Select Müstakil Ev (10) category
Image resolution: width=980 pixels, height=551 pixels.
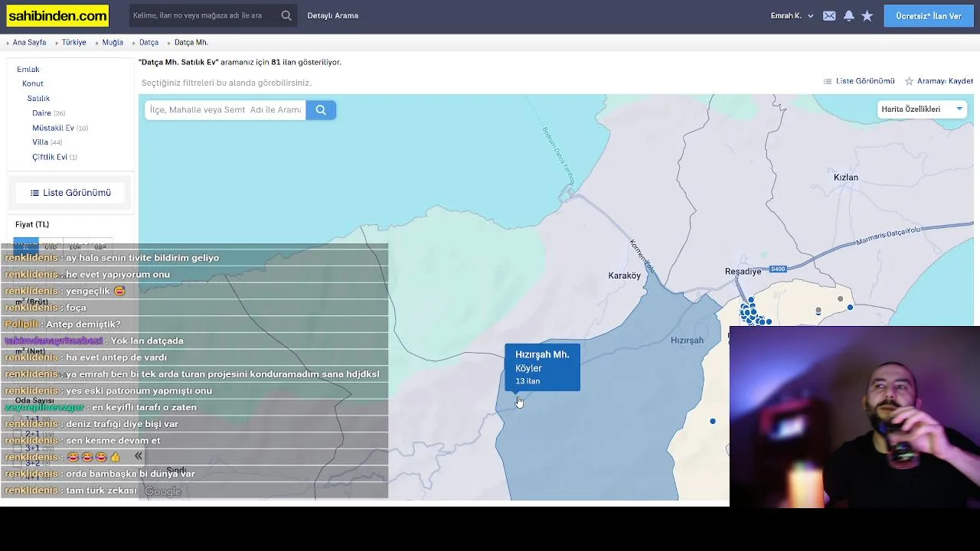60,128
